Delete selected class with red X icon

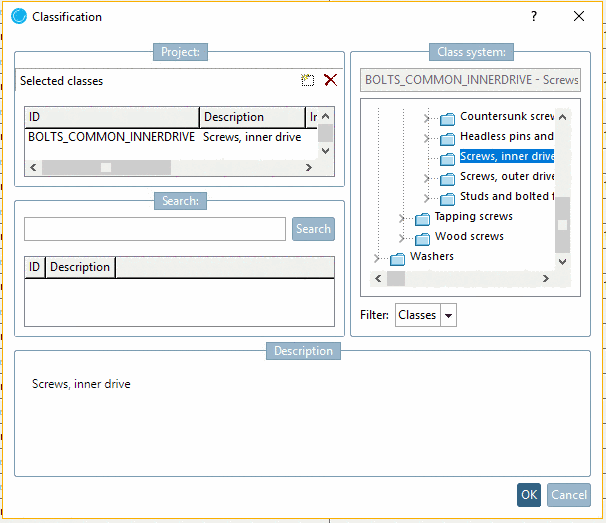coord(330,80)
